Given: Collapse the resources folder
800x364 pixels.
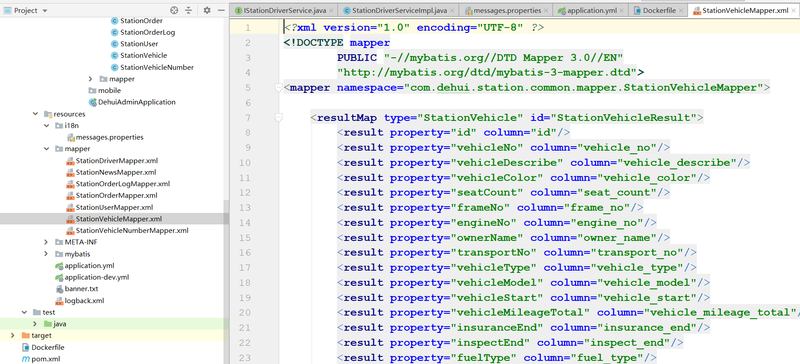Looking at the screenshot, I should pyautogui.click(x=35, y=114).
